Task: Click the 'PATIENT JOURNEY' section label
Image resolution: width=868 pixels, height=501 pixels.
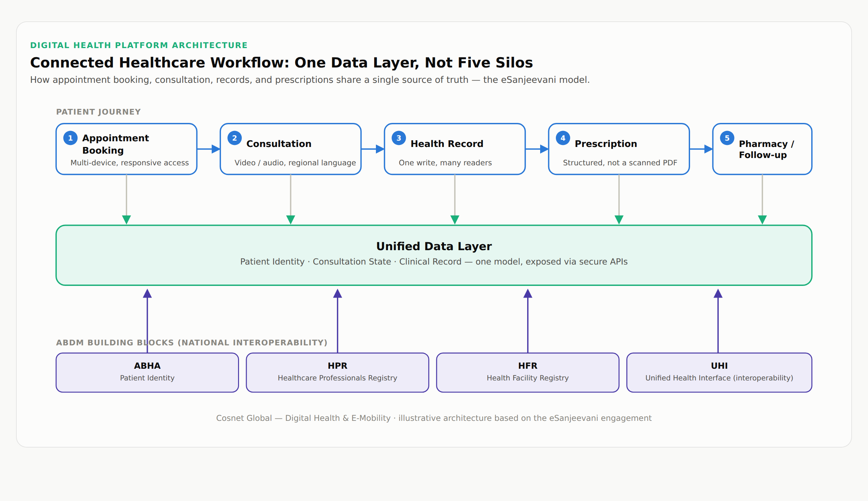Action: pyautogui.click(x=98, y=112)
